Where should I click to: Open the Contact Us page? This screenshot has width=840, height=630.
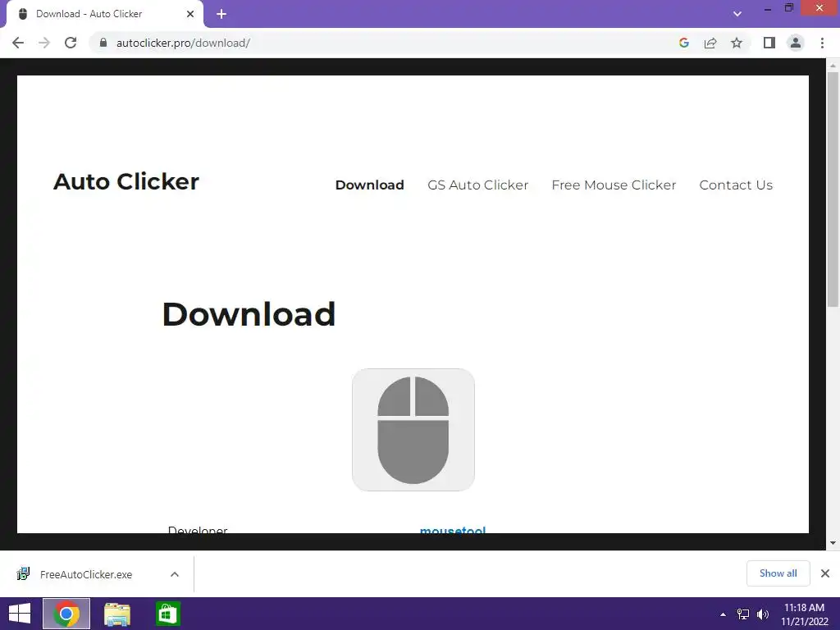click(736, 185)
